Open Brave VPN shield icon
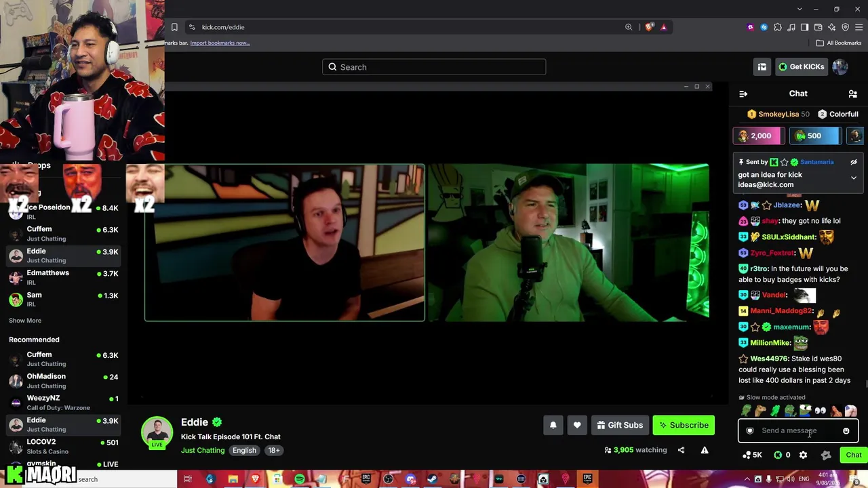 [845, 27]
